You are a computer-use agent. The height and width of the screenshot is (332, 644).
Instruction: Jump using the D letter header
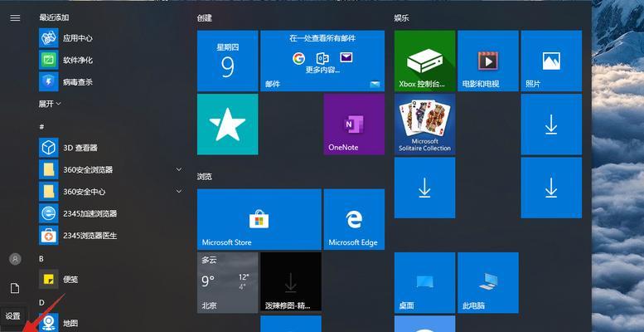[41, 302]
